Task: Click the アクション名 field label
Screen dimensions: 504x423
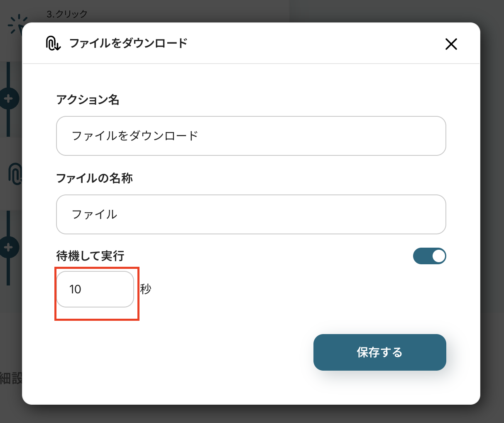Action: click(x=88, y=100)
